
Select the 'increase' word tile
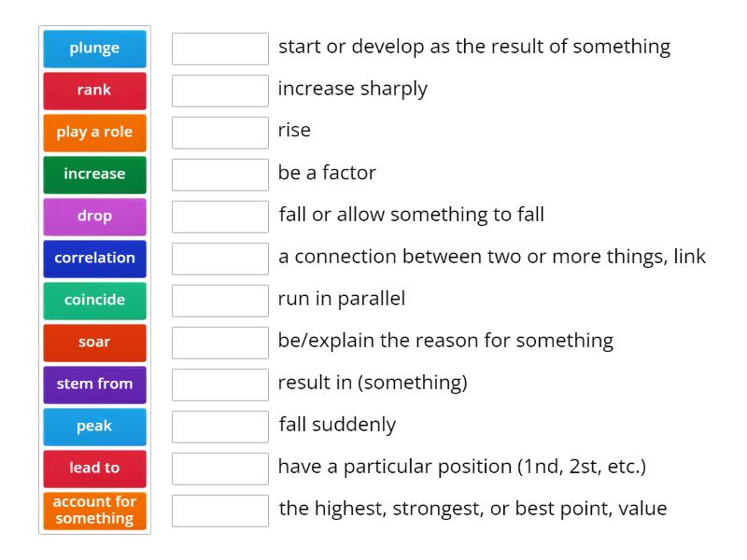click(94, 175)
